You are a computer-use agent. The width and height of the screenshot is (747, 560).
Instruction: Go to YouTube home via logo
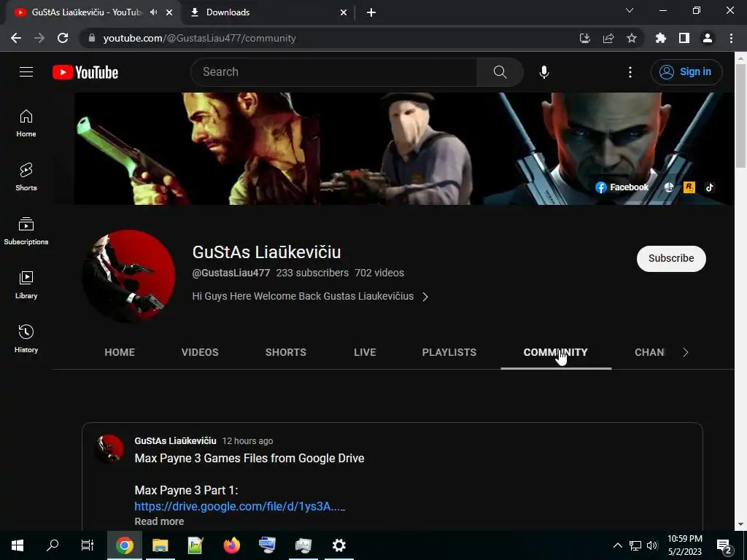tap(85, 72)
